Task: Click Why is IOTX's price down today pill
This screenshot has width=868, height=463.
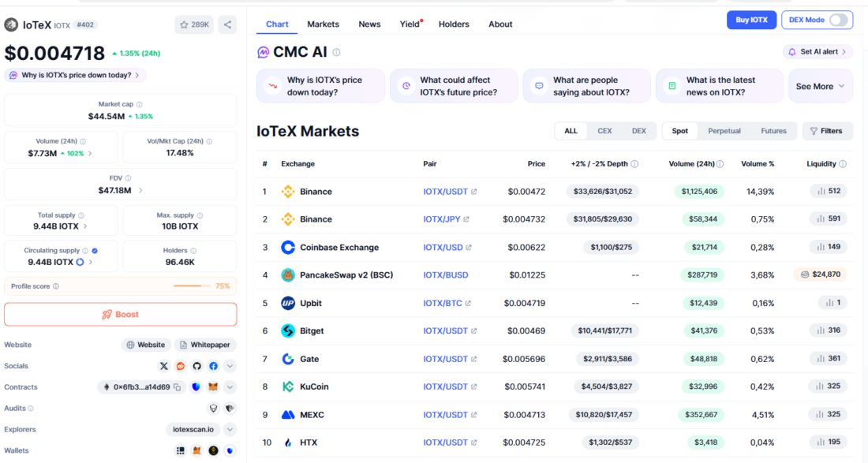Action: pos(75,75)
